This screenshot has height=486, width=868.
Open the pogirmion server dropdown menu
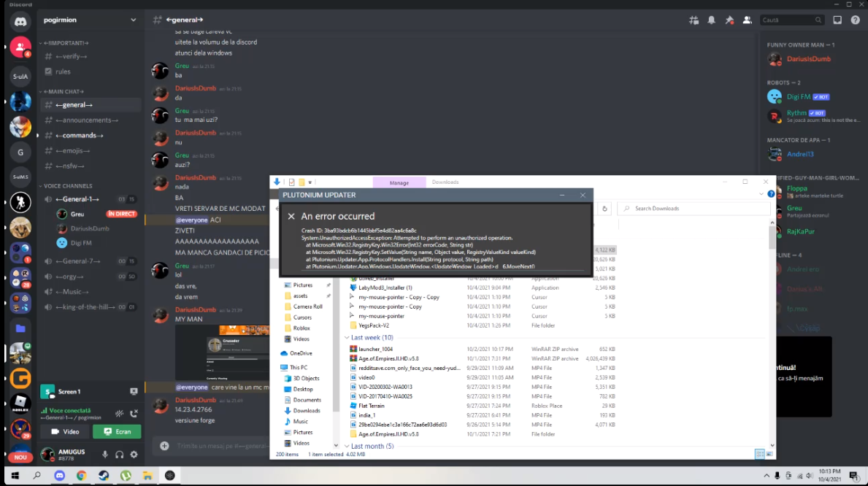[90, 20]
